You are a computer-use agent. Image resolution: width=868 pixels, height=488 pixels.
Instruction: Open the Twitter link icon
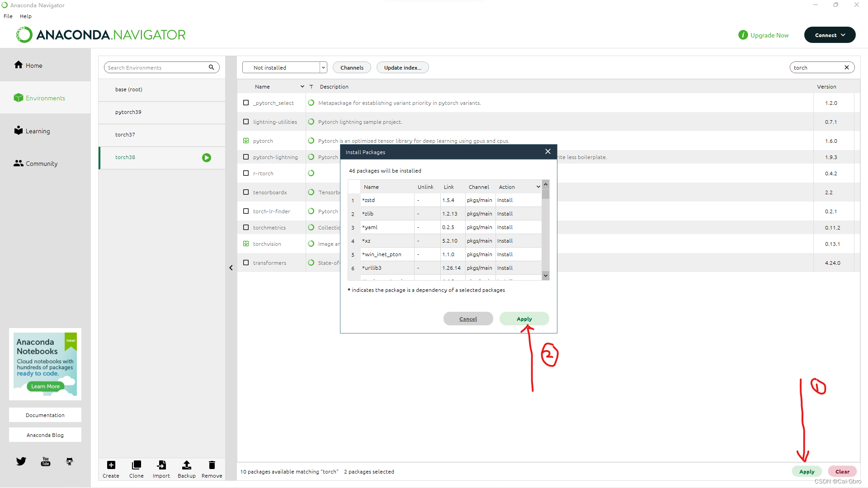point(21,461)
